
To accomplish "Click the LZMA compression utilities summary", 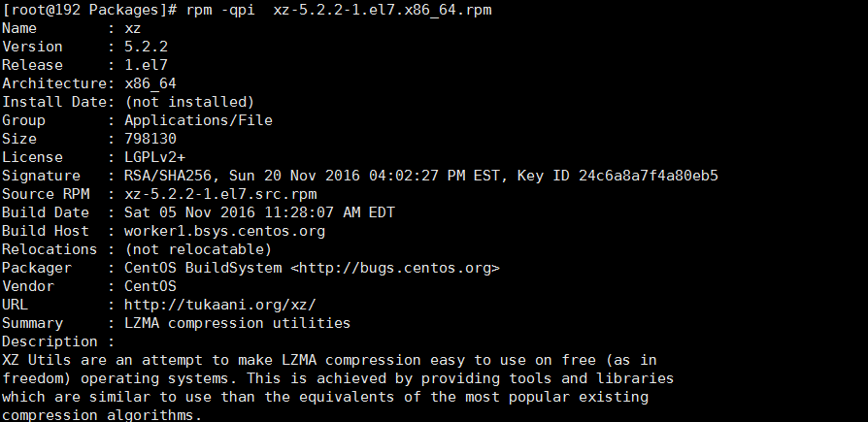I will 238,323.
